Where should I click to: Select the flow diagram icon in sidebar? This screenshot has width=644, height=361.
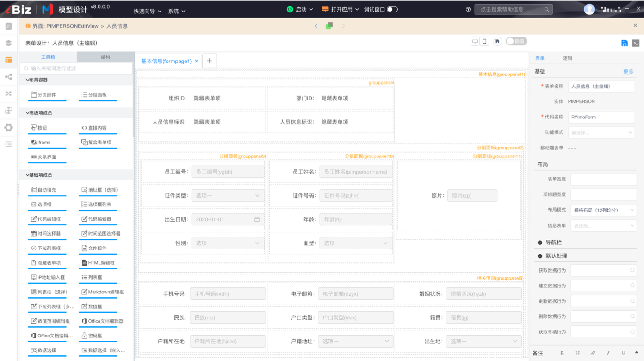point(8,111)
